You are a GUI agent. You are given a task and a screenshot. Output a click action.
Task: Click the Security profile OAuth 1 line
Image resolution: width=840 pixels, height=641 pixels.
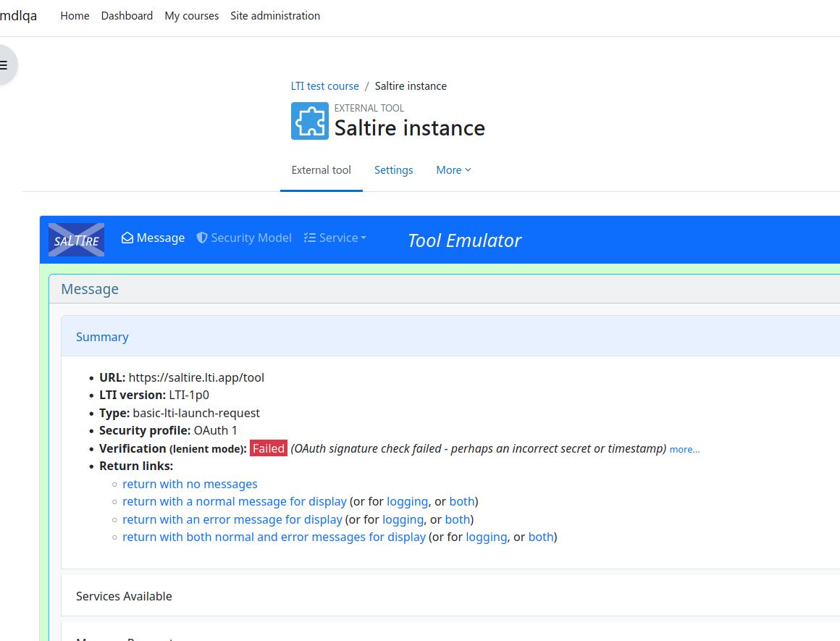pos(168,430)
